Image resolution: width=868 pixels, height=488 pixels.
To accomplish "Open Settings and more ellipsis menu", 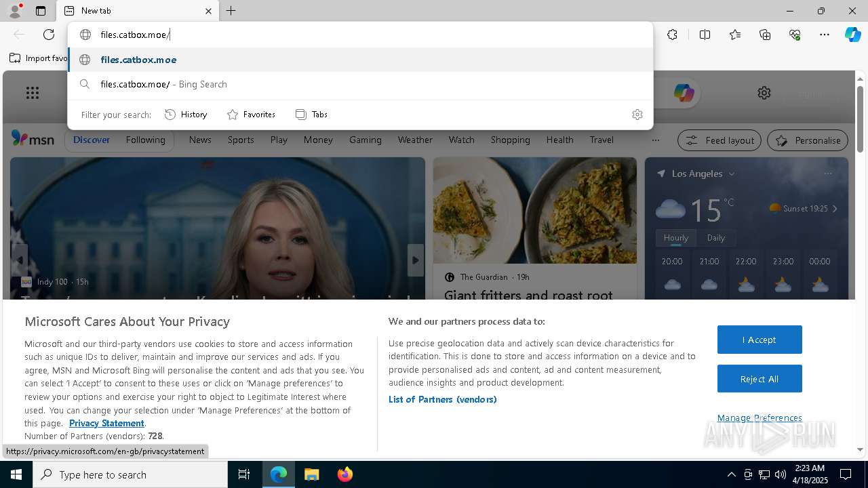I will coord(825,35).
